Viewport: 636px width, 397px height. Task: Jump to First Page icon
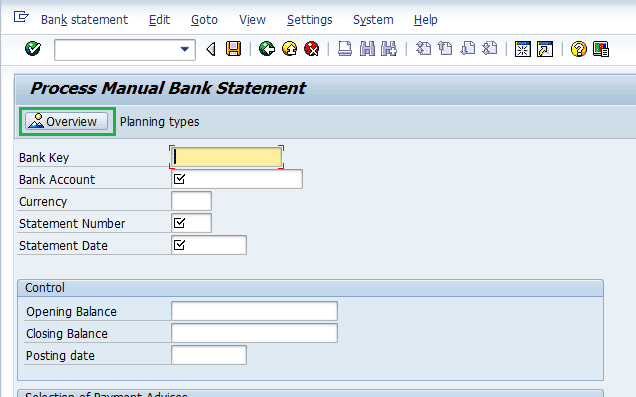click(x=423, y=49)
